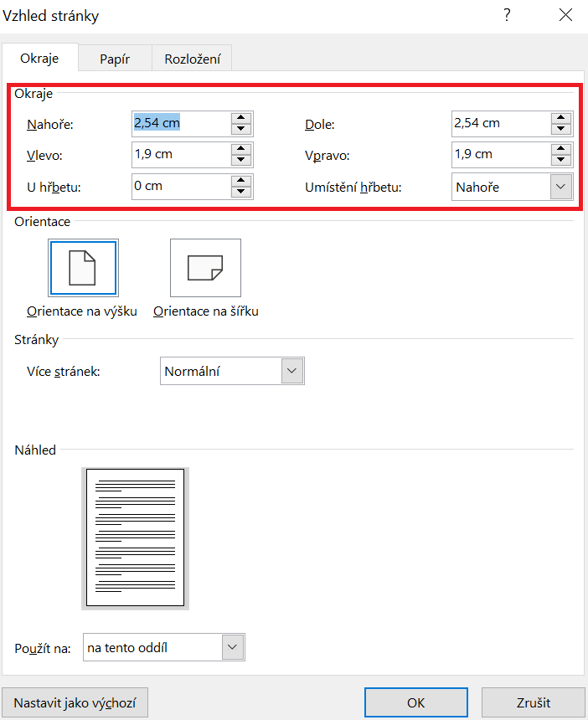
Task: Open the Okraje tab
Action: point(40,59)
